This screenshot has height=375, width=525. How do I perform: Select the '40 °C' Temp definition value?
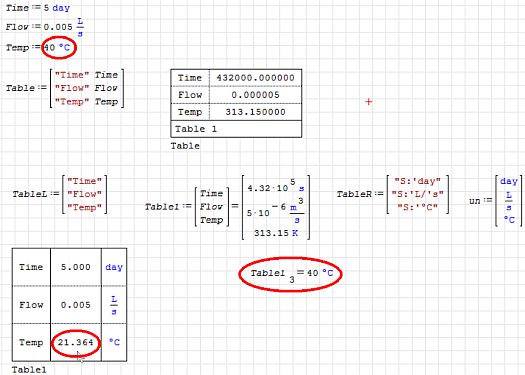point(57,47)
